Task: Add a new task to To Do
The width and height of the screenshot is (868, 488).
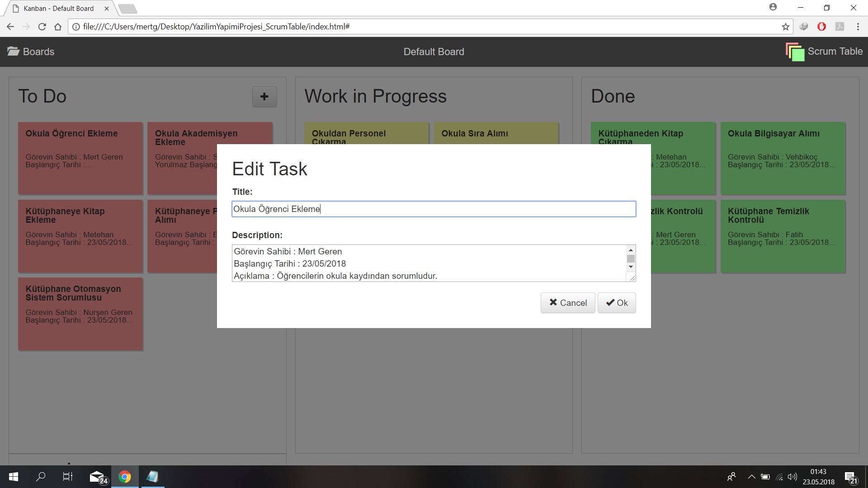Action: 264,96
